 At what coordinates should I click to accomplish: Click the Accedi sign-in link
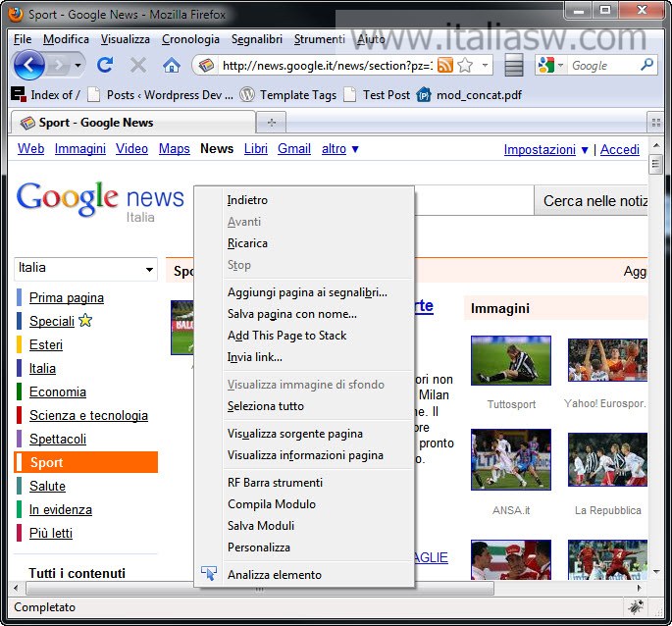620,150
